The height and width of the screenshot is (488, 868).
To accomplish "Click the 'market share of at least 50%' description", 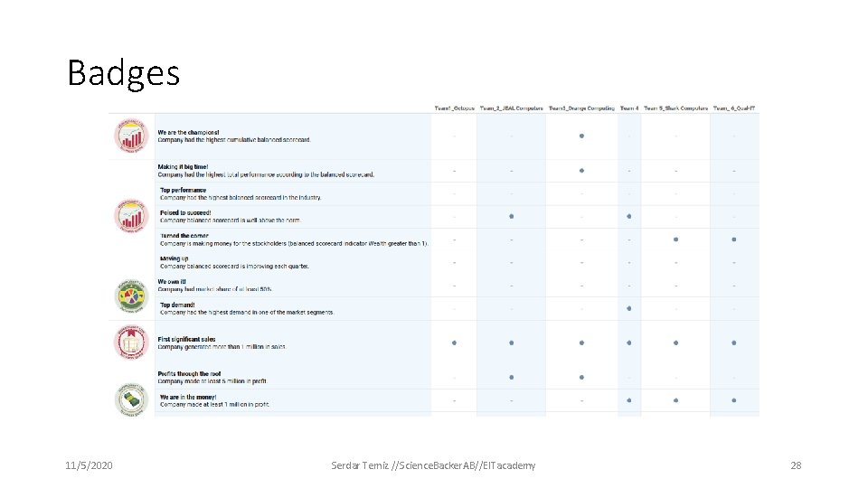I will click(214, 289).
